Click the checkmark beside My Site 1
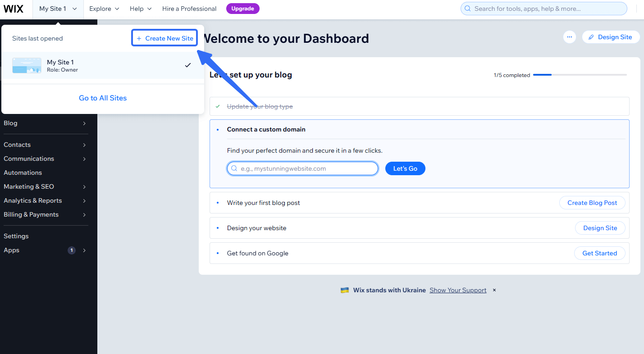This screenshot has width=644, height=354. coord(188,65)
